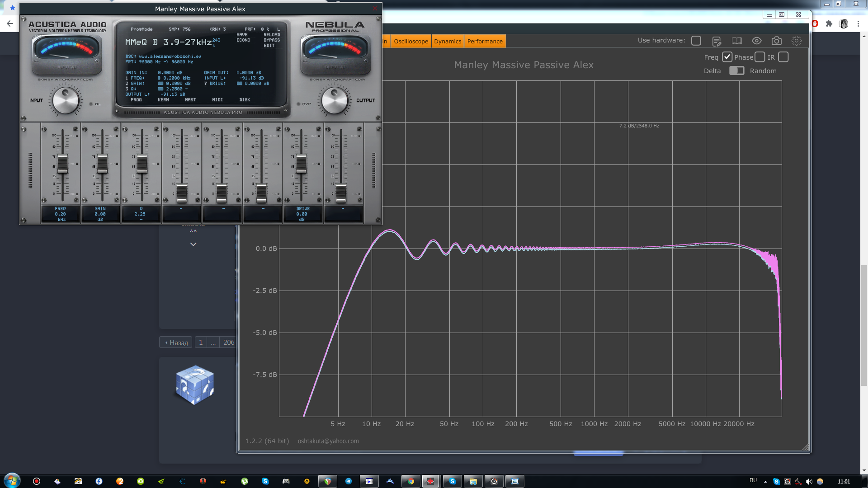Click the RU language indicator
868x488 pixels.
pyautogui.click(x=753, y=480)
